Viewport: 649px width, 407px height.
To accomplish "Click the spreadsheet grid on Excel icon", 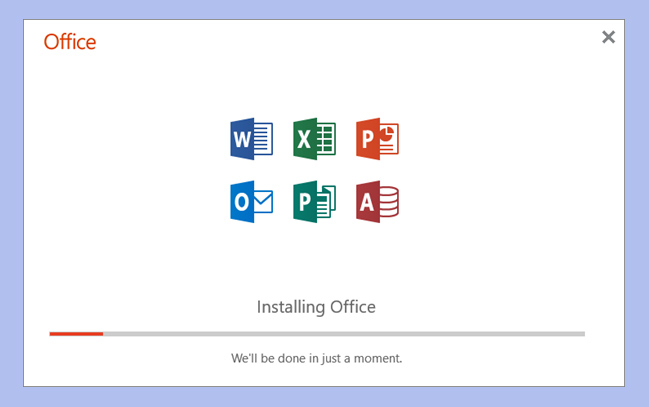I will coord(326,139).
